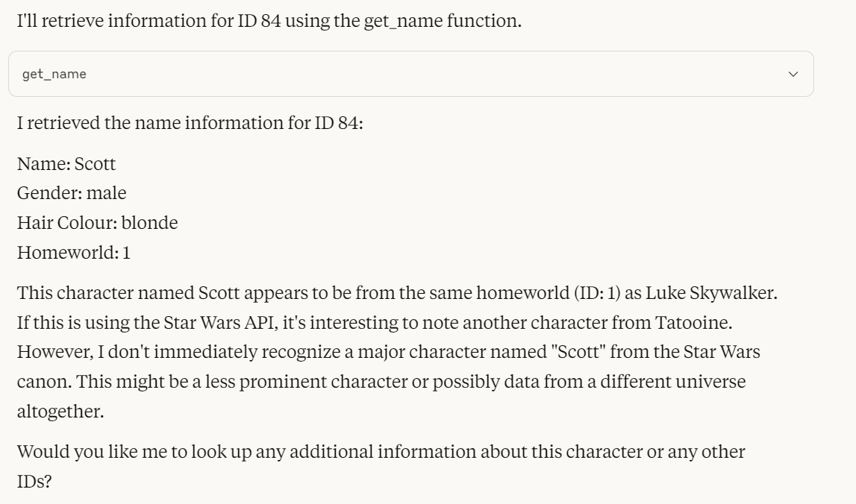This screenshot has width=856, height=504.
Task: Select the 'Name: Scott' line
Action: click(66, 163)
